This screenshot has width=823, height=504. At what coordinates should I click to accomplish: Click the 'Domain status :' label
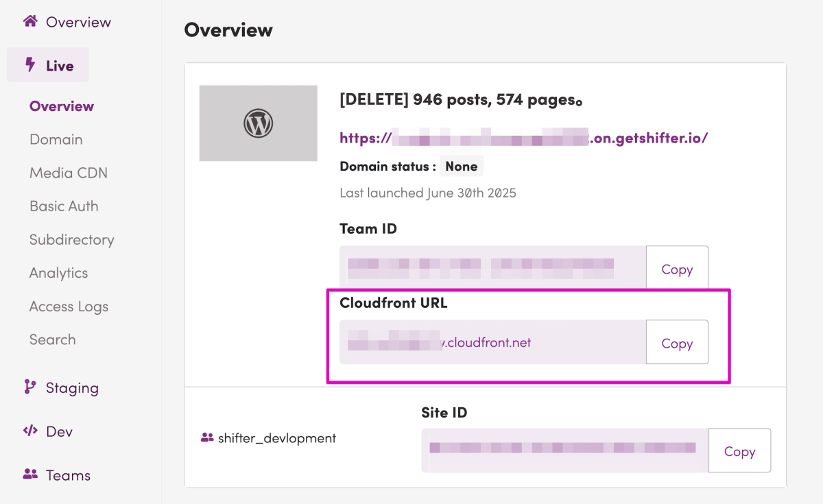point(387,166)
